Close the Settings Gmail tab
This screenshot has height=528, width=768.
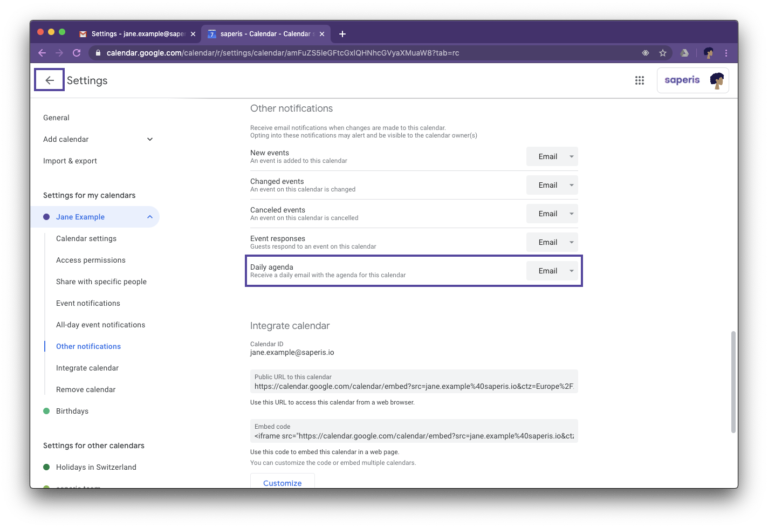(x=193, y=34)
